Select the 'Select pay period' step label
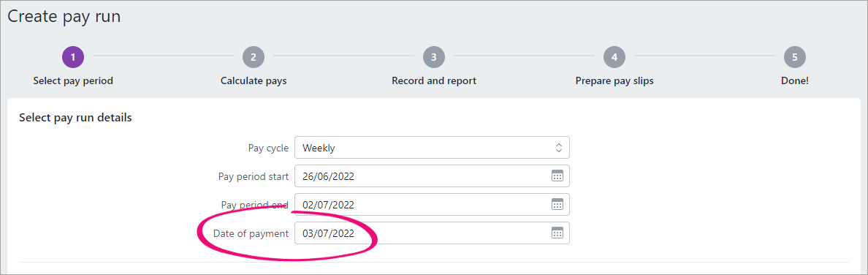 point(73,81)
